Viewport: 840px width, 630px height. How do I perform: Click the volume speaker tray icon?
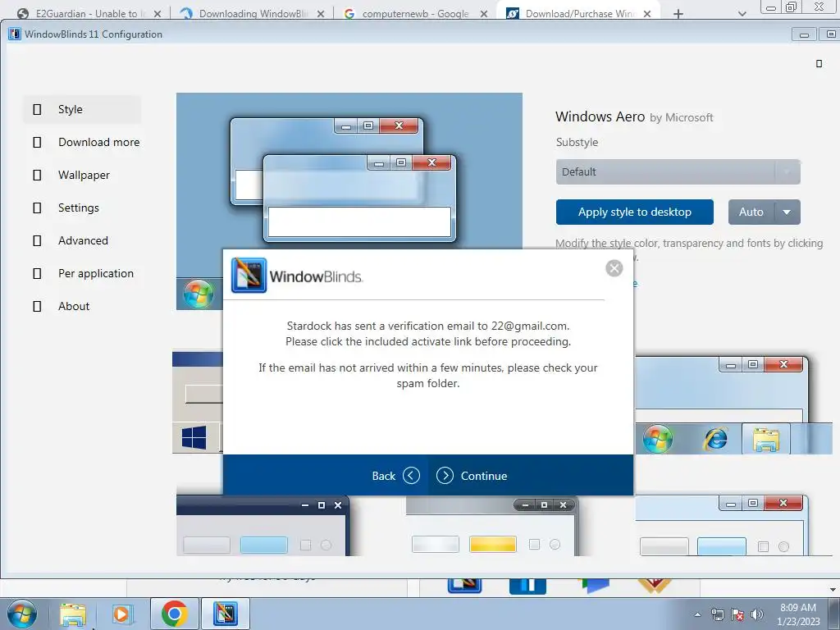[756, 615]
